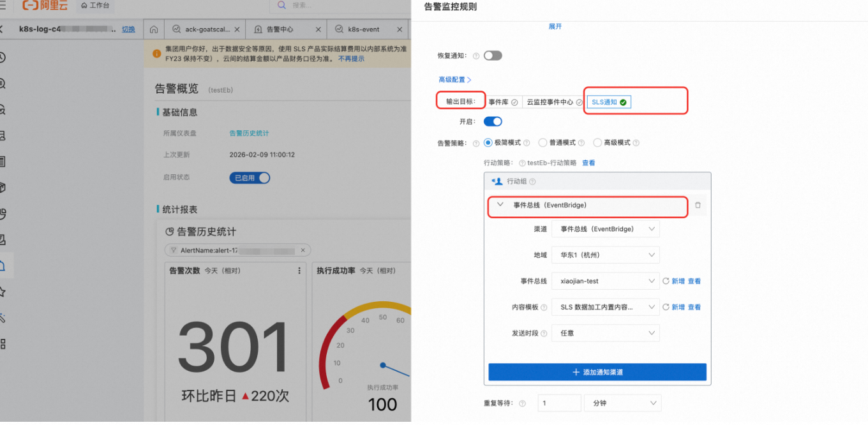Select 事件库 output target

point(503,102)
